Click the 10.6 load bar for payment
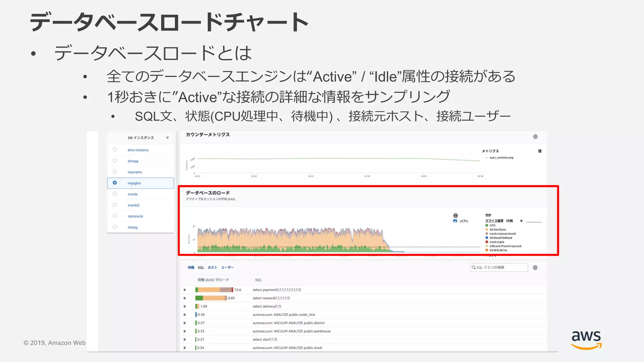This screenshot has width=644, height=362. [214, 290]
